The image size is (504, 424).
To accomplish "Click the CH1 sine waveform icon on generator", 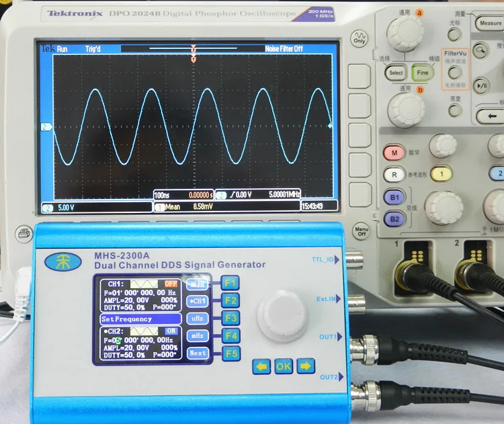I will [x=144, y=284].
